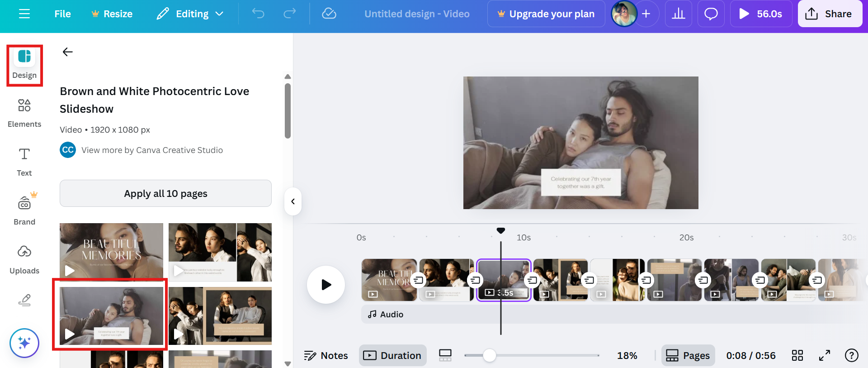Open the help question mark
The width and height of the screenshot is (868, 368).
[852, 355]
